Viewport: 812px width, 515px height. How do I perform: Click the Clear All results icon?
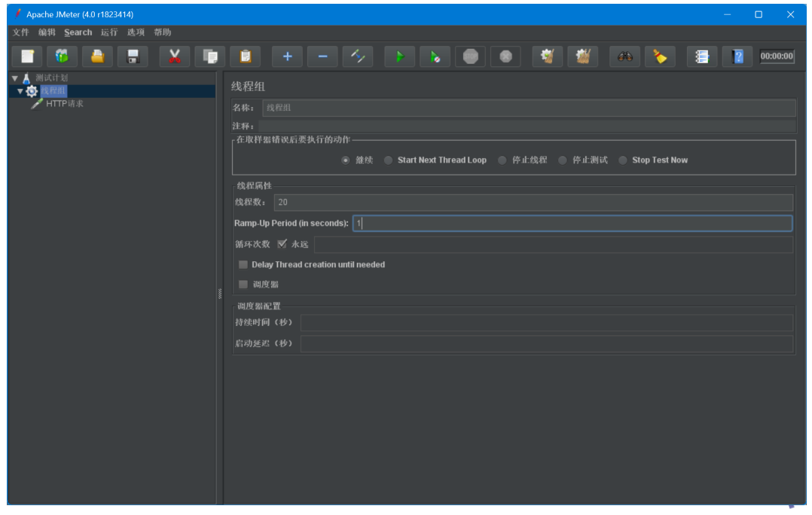582,56
